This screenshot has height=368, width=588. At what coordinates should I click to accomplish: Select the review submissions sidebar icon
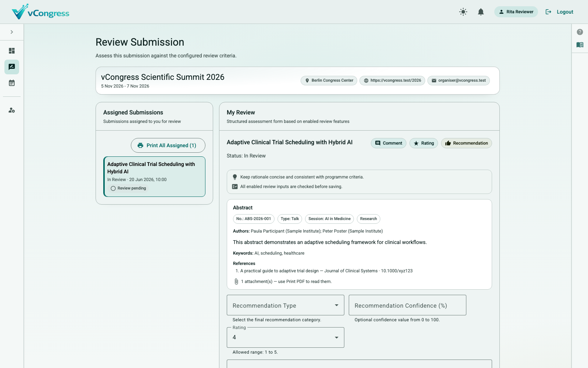click(x=12, y=67)
